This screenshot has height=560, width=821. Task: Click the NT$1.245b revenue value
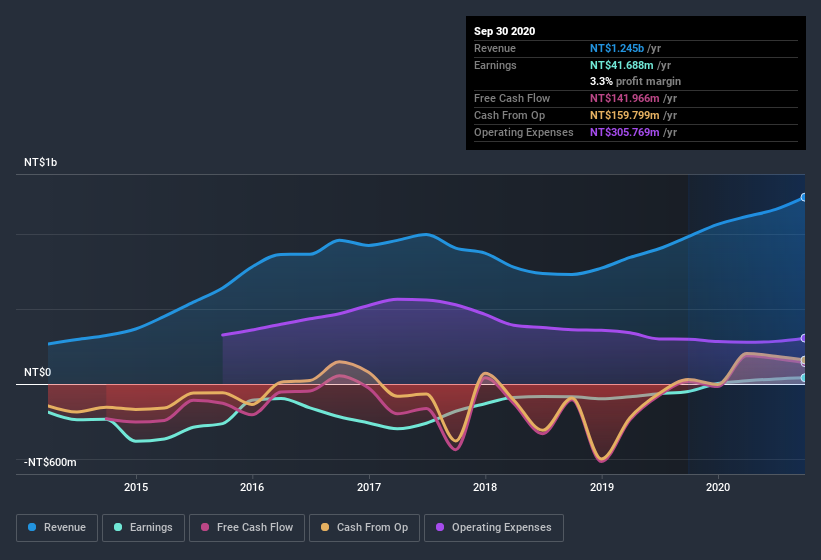(617, 48)
